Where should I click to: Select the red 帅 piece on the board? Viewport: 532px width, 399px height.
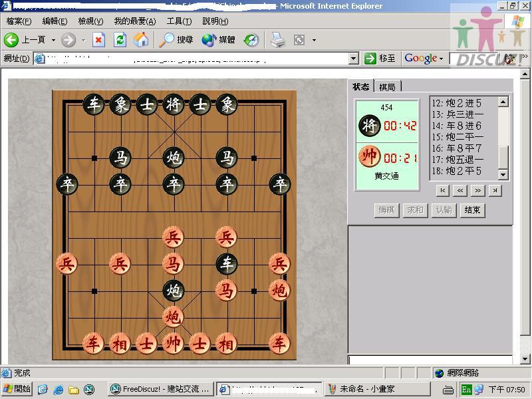(173, 343)
